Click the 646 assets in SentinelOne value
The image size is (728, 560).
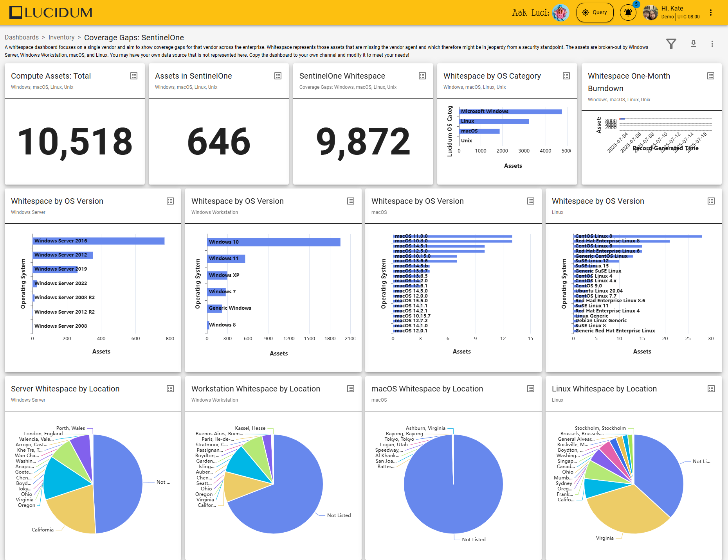(219, 142)
